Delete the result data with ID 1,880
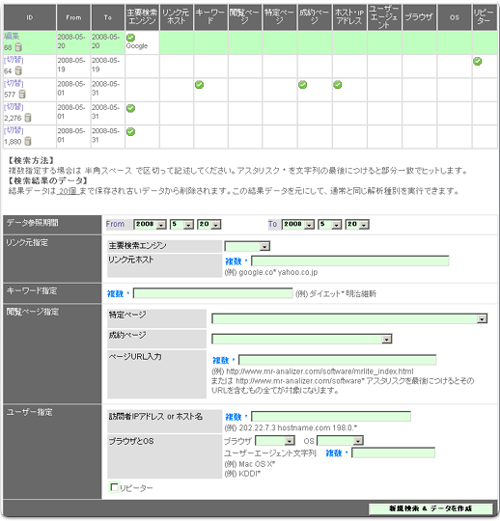The height and width of the screenshot is (521, 500). pyautogui.click(x=28, y=141)
